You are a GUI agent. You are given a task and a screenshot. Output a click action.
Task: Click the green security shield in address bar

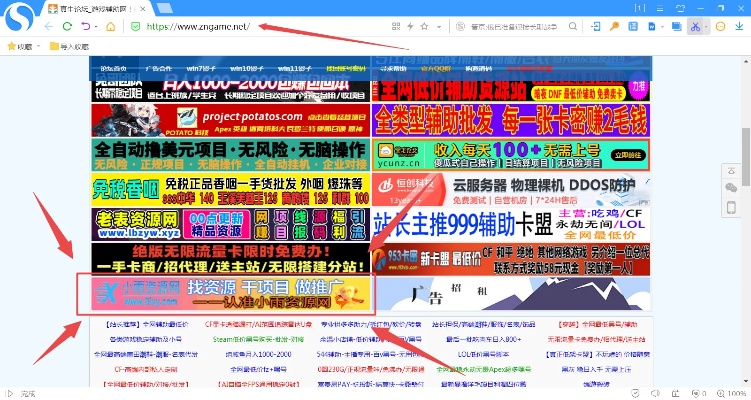136,26
